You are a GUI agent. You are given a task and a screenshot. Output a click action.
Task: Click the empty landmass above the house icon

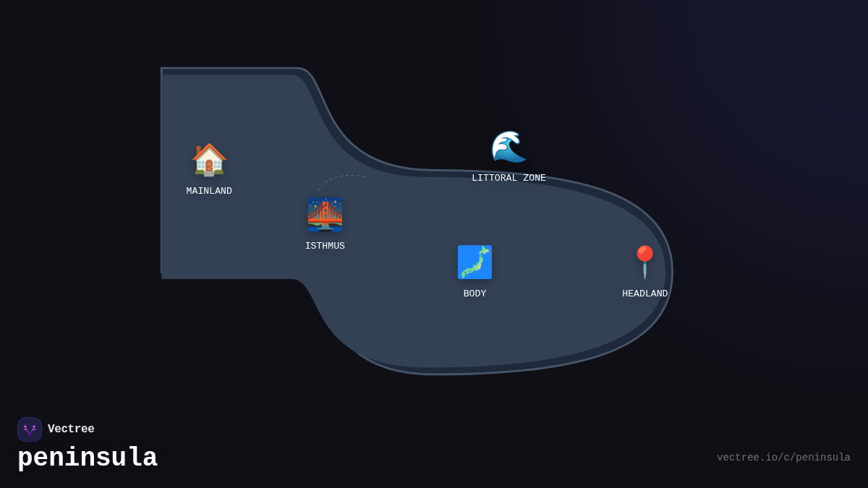[209, 105]
